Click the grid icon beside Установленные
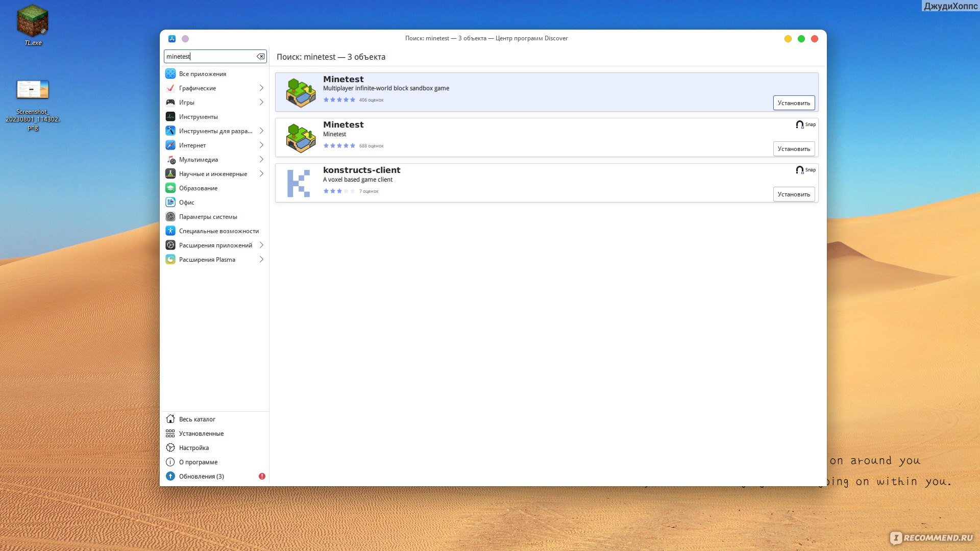This screenshot has height=551, width=980. click(x=170, y=434)
